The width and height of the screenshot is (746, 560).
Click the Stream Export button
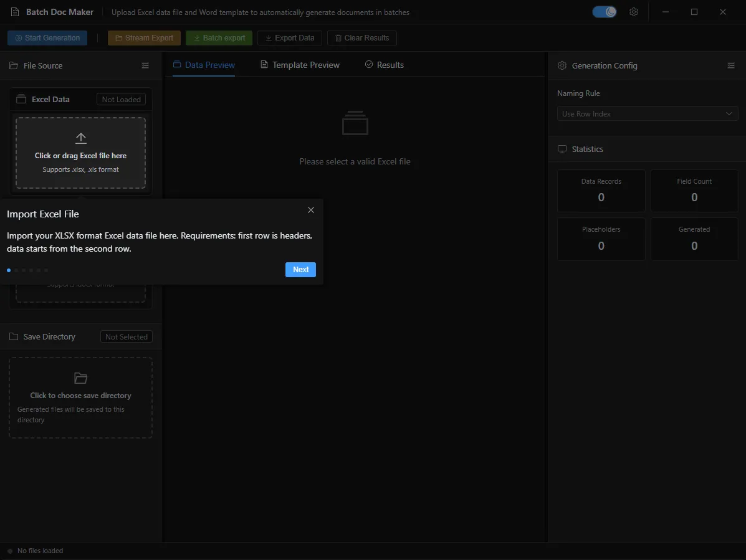144,38
